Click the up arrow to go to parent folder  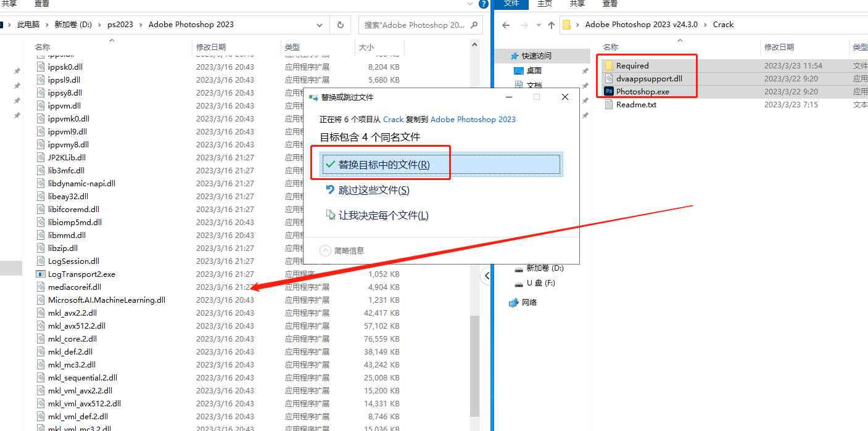(551, 25)
